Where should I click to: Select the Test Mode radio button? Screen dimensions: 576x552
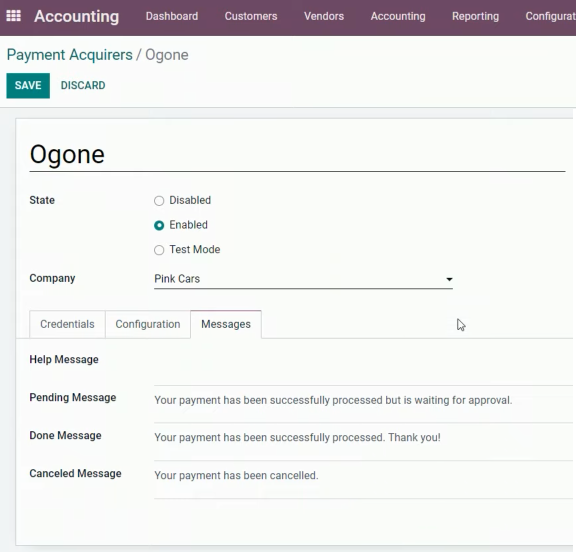pyautogui.click(x=159, y=250)
